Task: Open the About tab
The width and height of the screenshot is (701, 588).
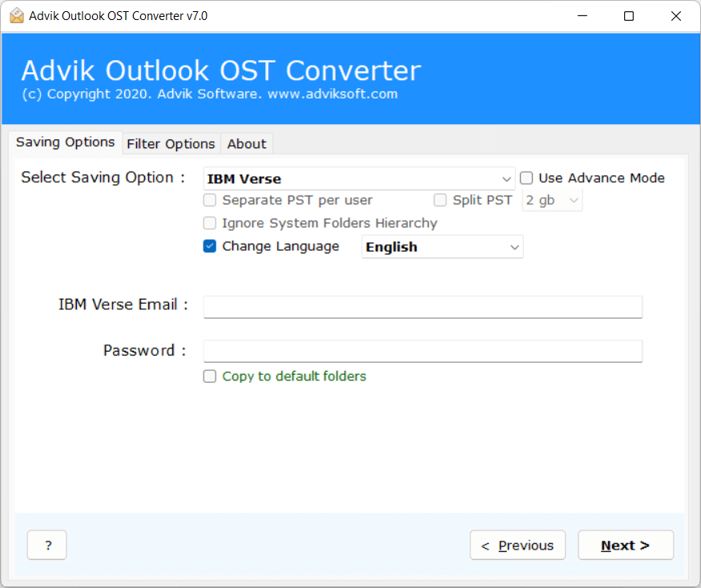Action: coord(246,143)
